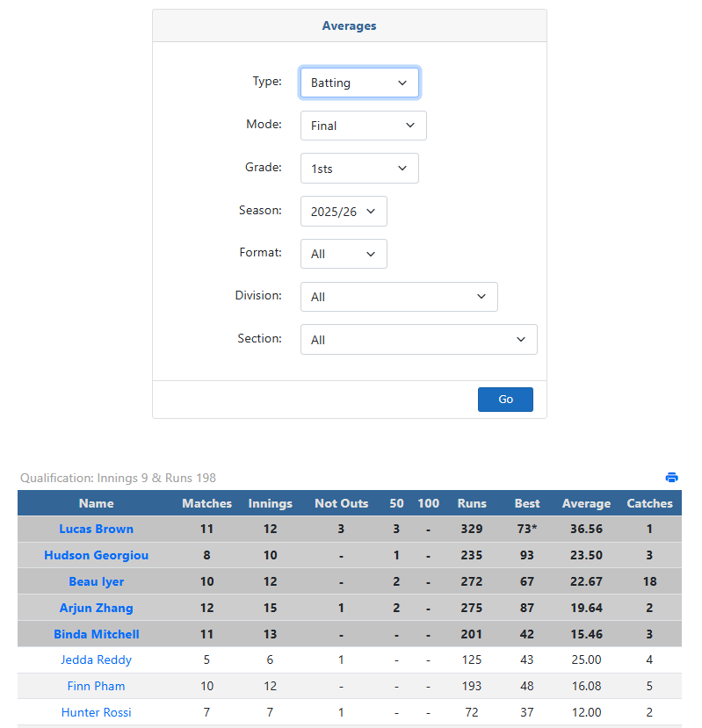Open the Division dropdown

(399, 297)
